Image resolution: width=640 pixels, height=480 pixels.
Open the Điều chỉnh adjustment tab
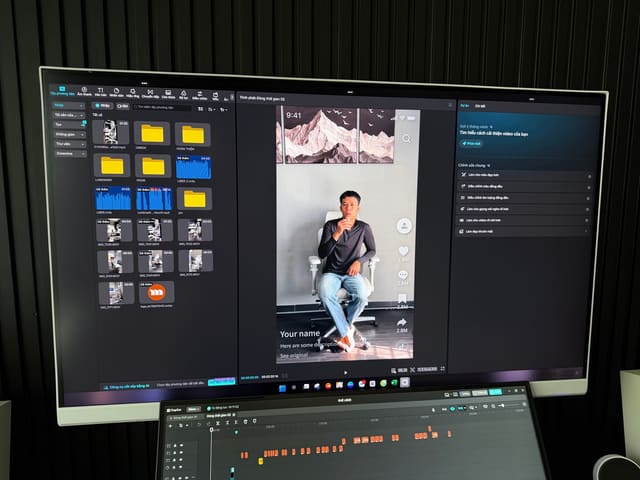(200, 96)
